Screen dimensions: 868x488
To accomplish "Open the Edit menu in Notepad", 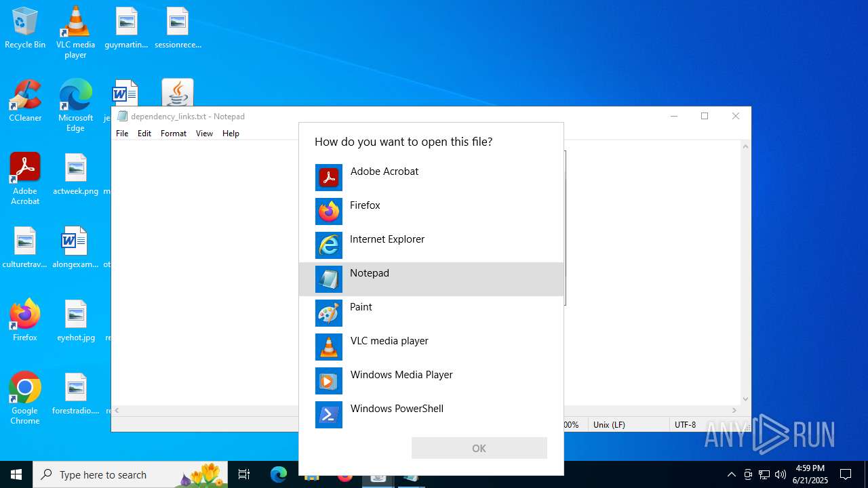I will [x=144, y=134].
